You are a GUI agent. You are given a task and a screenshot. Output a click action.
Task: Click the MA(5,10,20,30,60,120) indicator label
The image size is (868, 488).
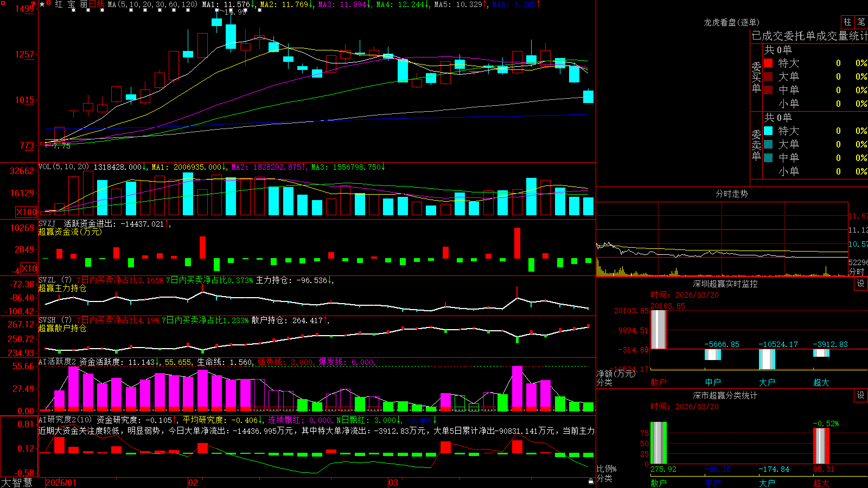point(152,4)
